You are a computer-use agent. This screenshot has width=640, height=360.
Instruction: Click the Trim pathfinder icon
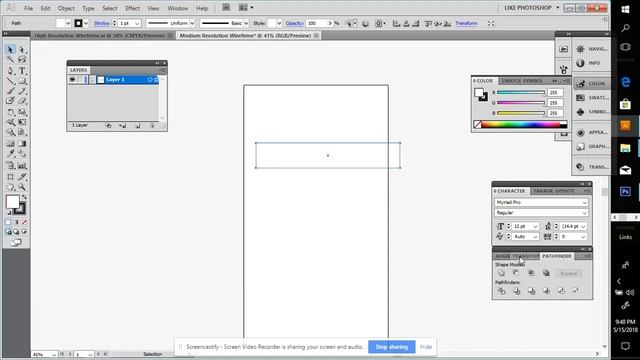[x=516, y=291]
